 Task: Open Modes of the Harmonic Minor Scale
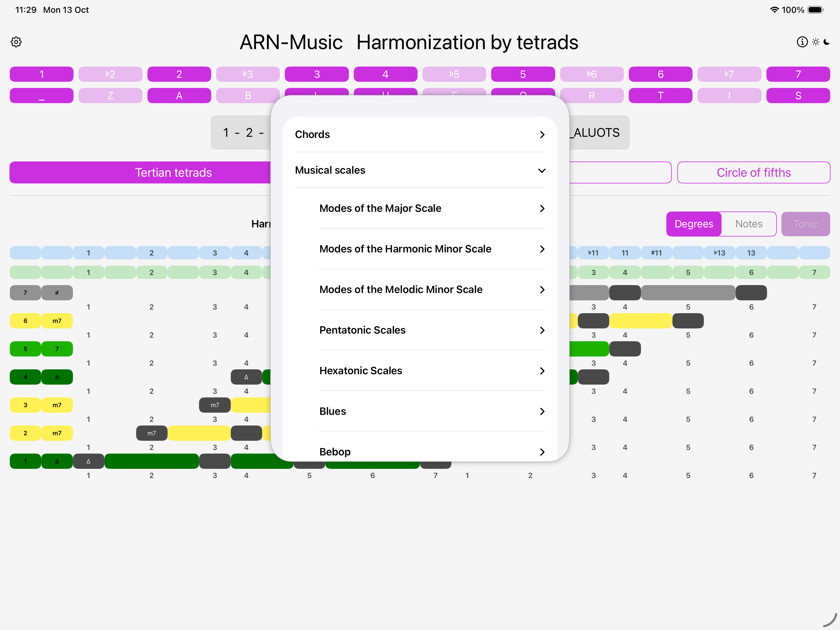432,249
